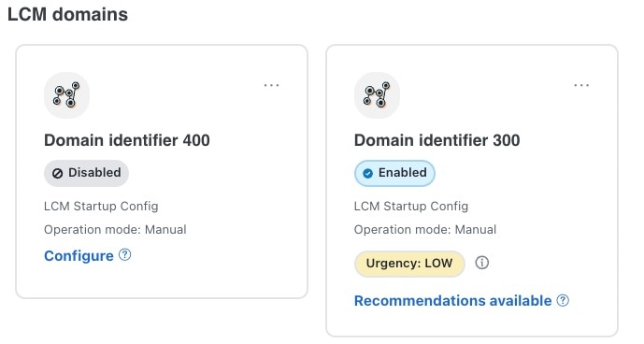This screenshot has height=344, width=644.
Task: Click Operation mode: Manual in Domain 300 card
Action: (x=425, y=229)
